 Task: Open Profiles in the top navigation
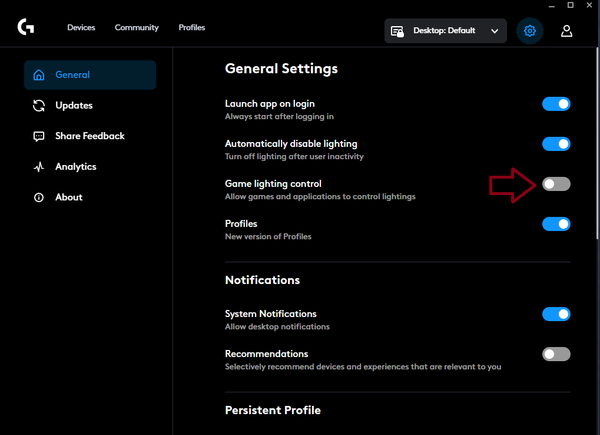(x=191, y=28)
